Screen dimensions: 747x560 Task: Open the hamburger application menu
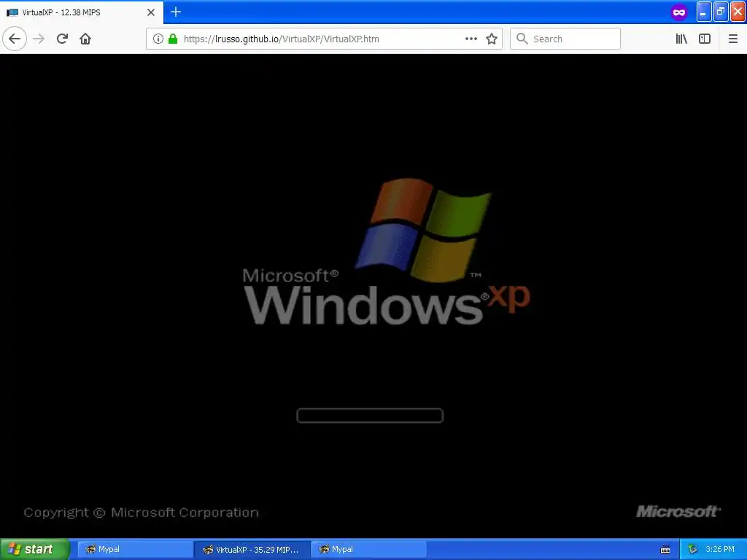tap(732, 39)
